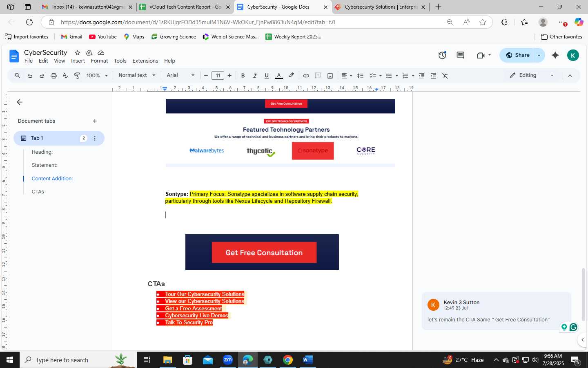This screenshot has height=368, width=588.
Task: Open the text color picker
Action: pos(279,76)
